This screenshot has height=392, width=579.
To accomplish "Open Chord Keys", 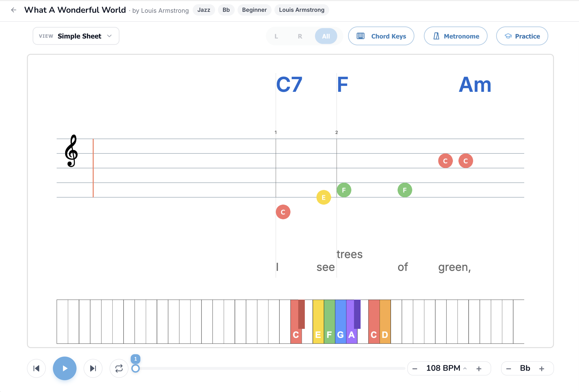I will tap(381, 36).
